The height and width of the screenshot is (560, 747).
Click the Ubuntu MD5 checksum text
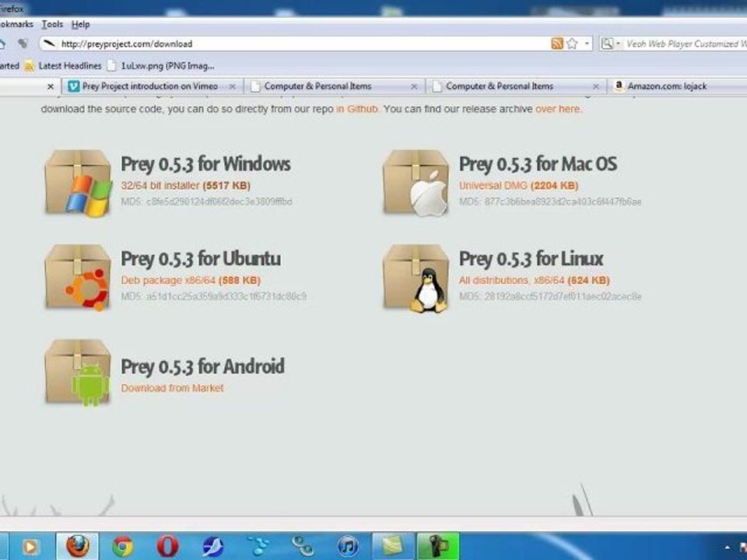pos(213,296)
